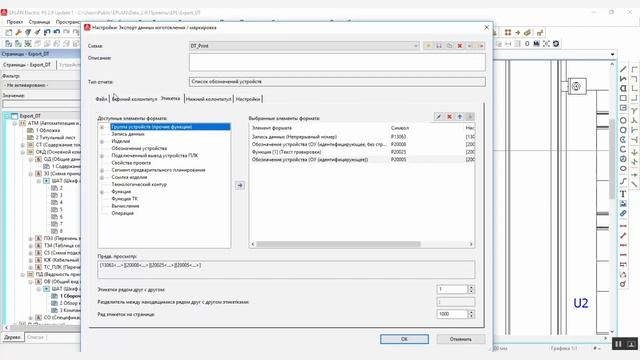Switch to Этикетка tab

click(170, 98)
